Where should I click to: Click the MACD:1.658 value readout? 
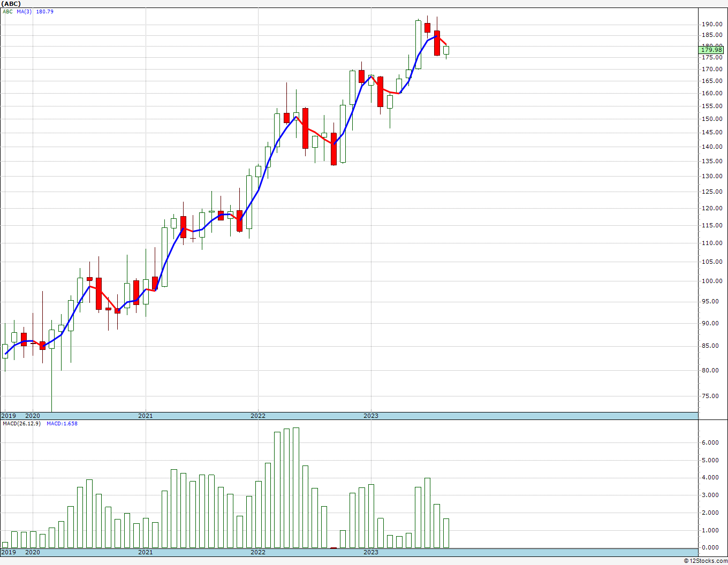[62, 424]
